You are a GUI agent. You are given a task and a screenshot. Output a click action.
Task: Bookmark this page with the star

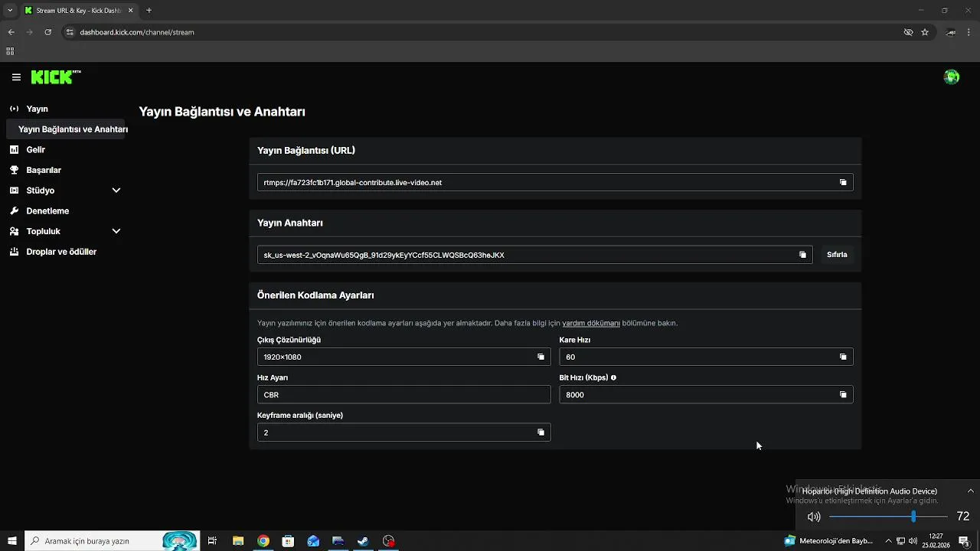[x=925, y=32]
